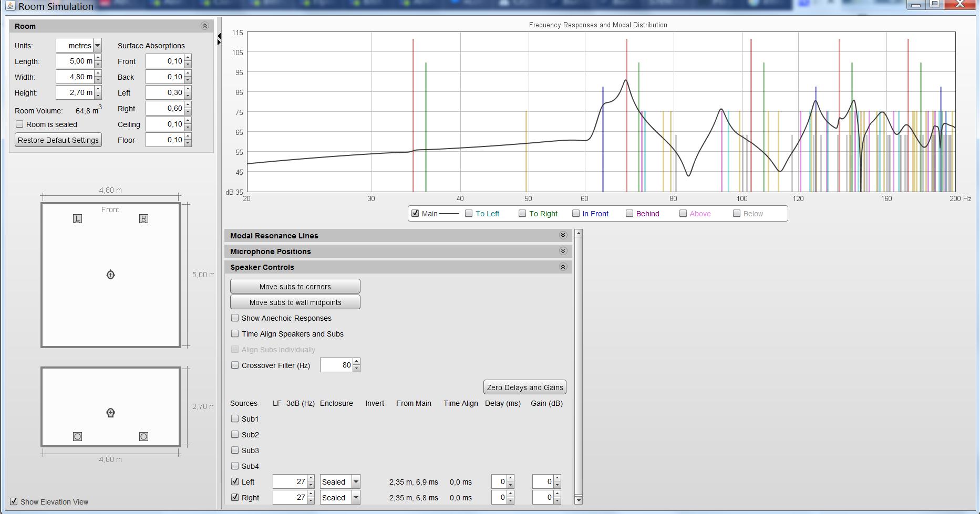Click the left speaker in elevation view
Image resolution: width=980 pixels, height=514 pixels.
[77, 436]
